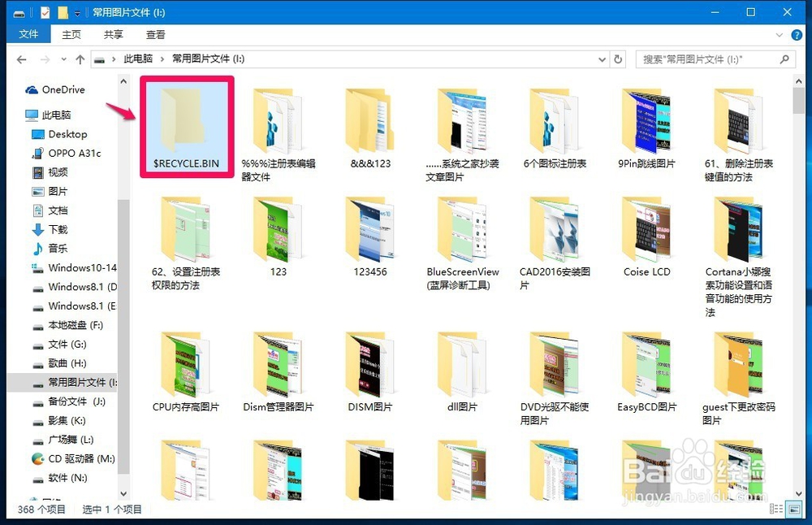Switch to details view from the status bar
The image size is (812, 525).
coord(777,510)
